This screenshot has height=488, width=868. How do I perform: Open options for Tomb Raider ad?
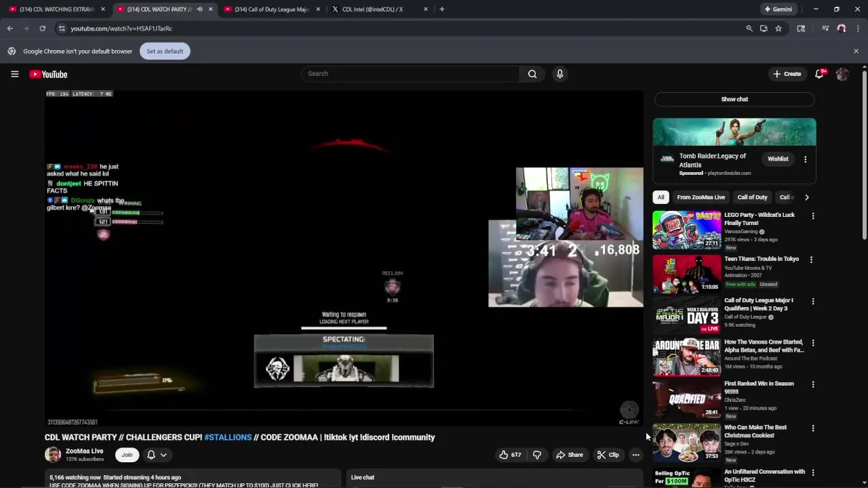click(x=805, y=159)
